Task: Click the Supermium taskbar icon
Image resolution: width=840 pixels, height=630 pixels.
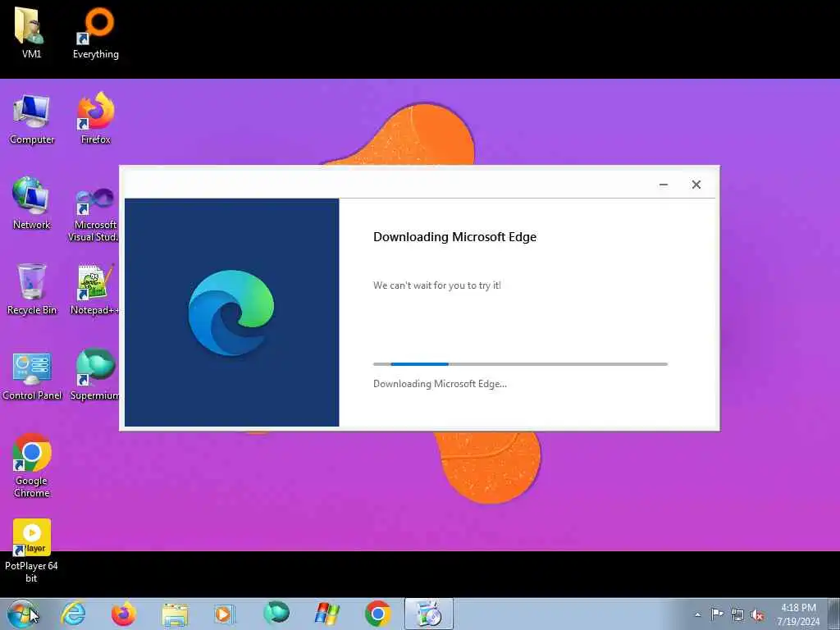Action: click(276, 614)
